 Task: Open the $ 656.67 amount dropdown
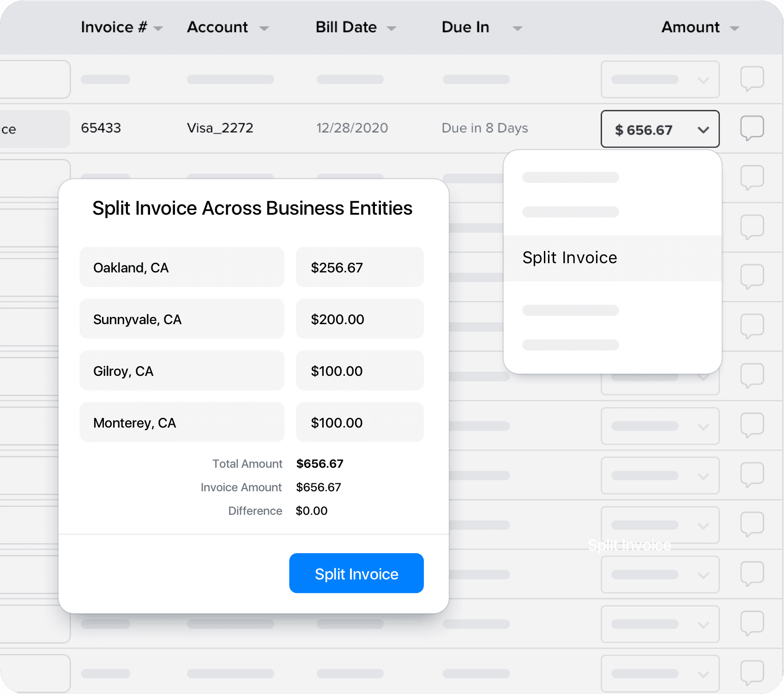point(660,129)
